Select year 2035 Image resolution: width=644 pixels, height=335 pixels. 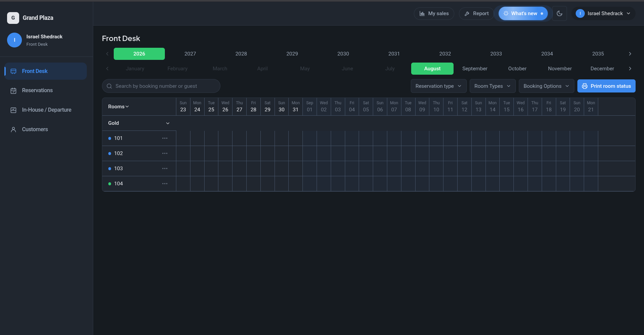pos(598,54)
